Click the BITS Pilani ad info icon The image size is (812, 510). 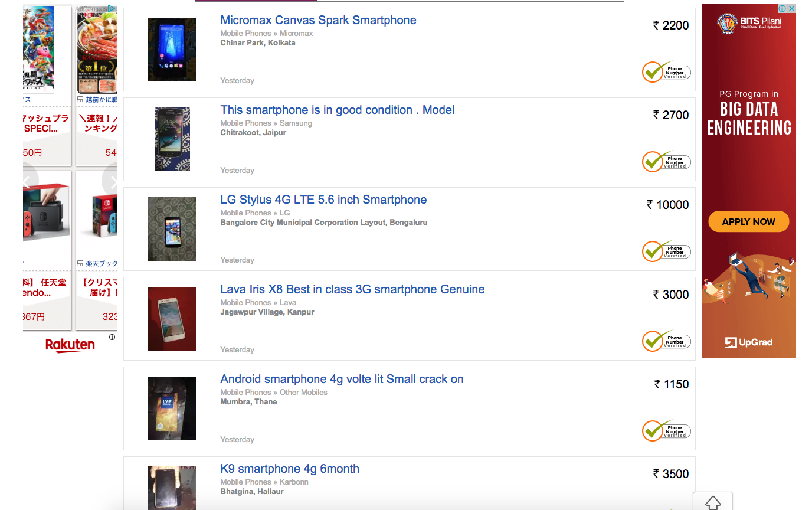(782, 9)
